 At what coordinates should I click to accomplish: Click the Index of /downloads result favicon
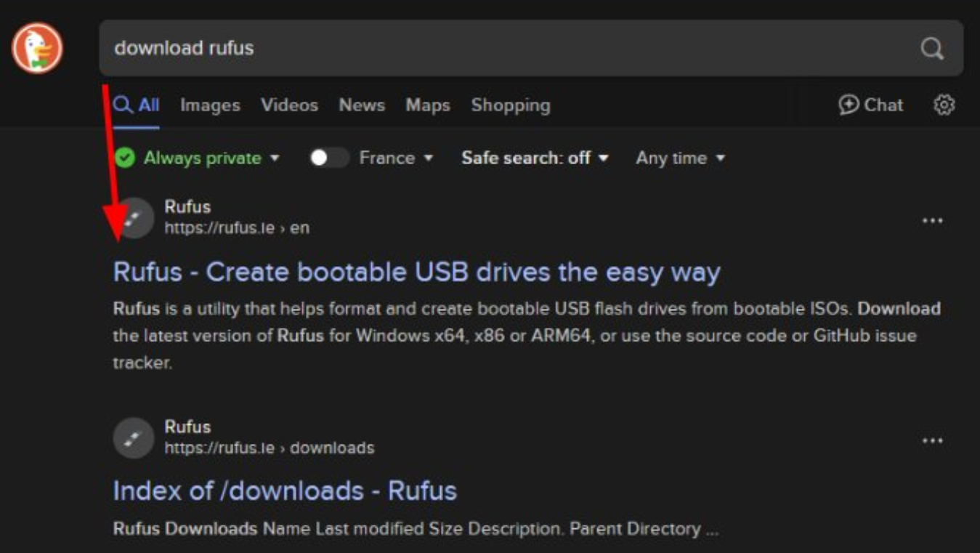click(134, 437)
